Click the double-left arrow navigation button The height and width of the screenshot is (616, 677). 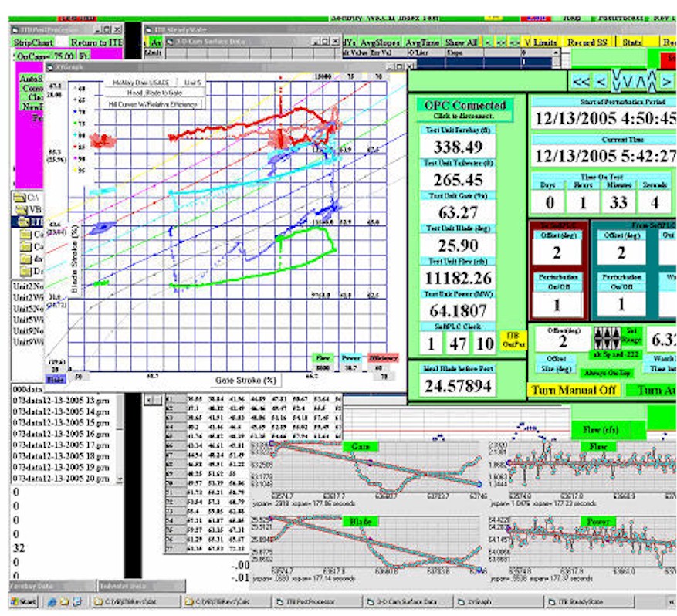(581, 80)
